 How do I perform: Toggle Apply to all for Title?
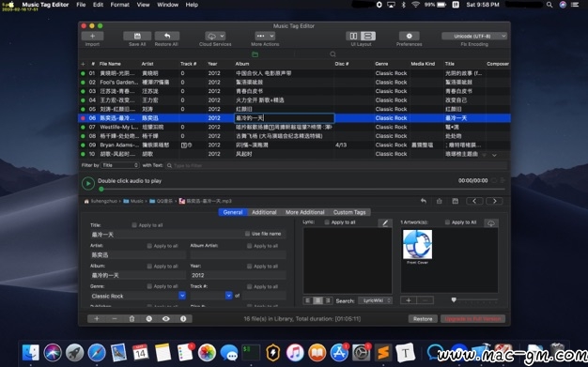click(134, 225)
